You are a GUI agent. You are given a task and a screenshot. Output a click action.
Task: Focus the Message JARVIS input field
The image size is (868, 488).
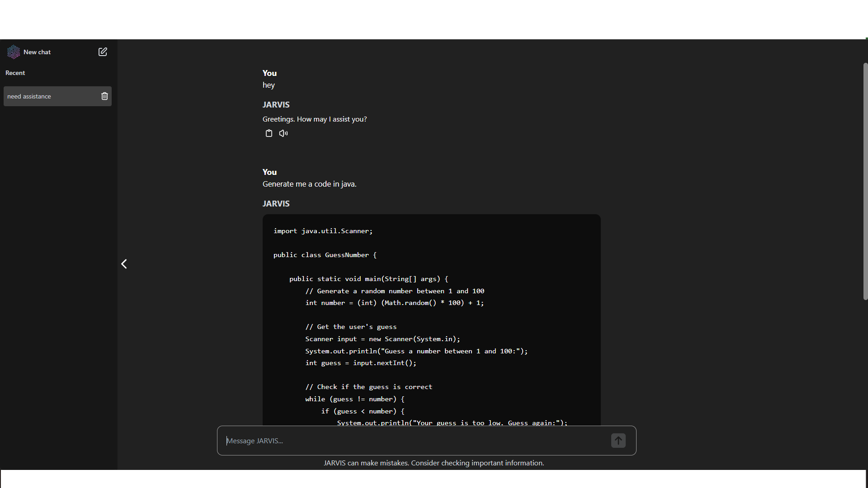click(x=407, y=441)
